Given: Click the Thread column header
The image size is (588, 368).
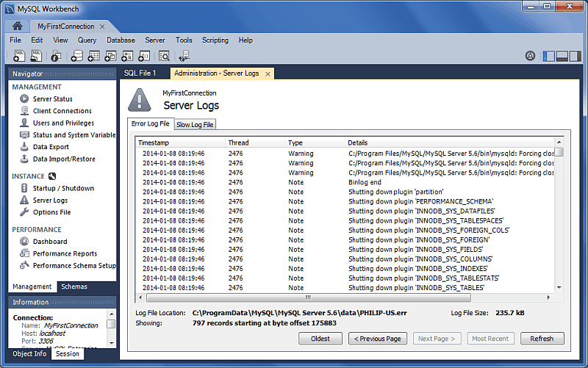Looking at the screenshot, I should pos(255,142).
